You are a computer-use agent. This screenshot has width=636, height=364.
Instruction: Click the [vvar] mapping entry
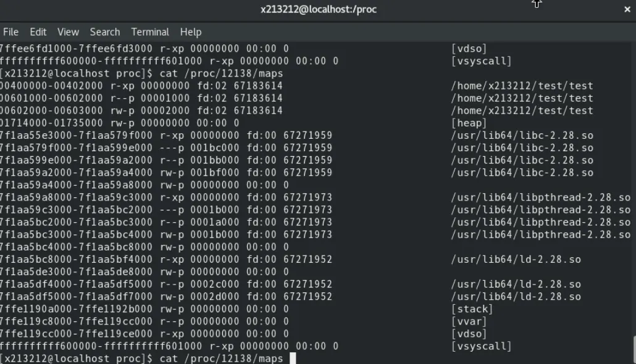tap(469, 321)
